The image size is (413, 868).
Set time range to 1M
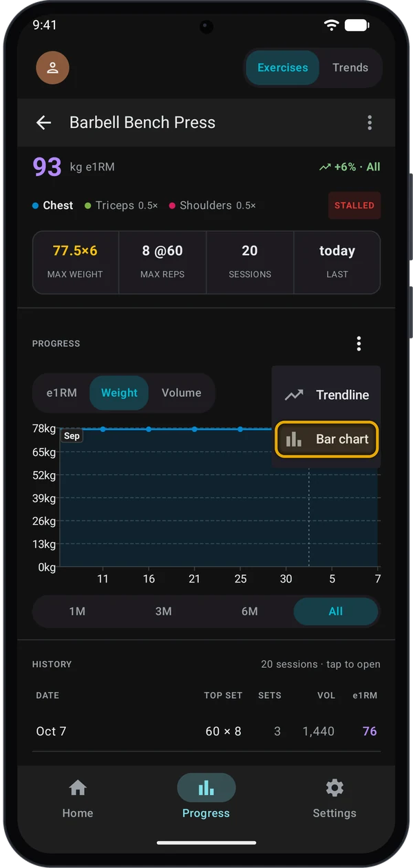77,611
